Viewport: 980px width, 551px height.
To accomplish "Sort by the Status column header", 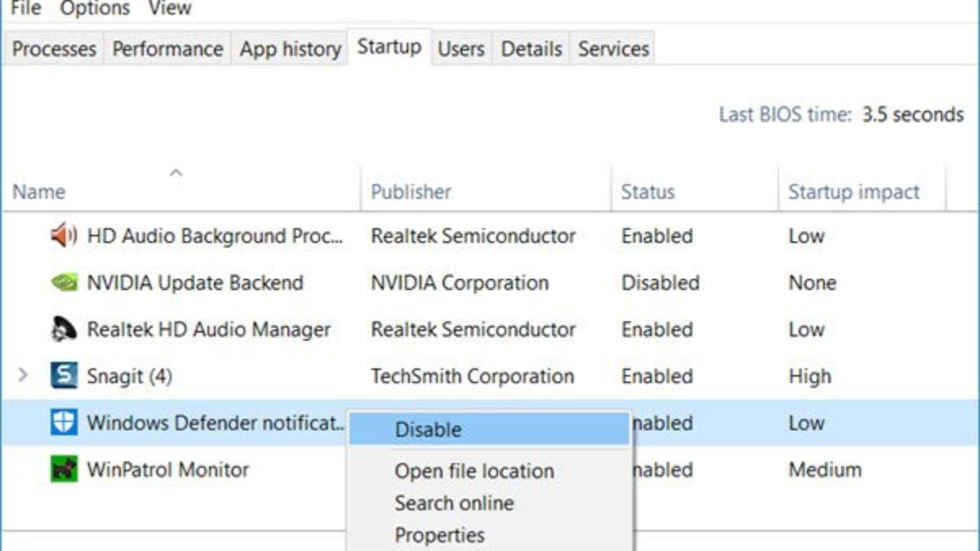I will (x=648, y=193).
